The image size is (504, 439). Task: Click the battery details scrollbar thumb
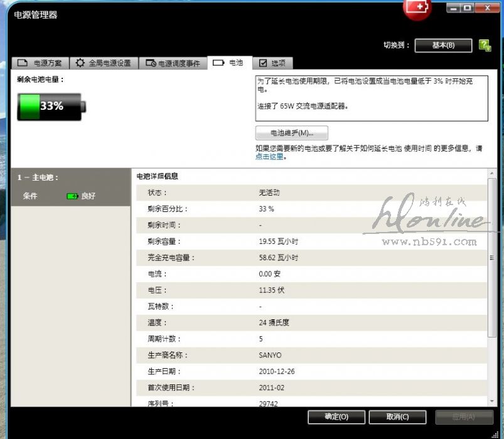click(491, 257)
